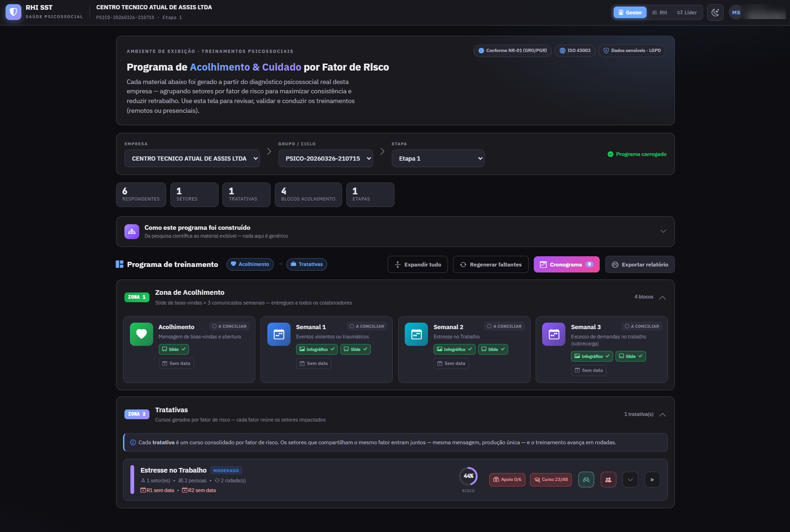
Task: Click the blue calendar Semanal 1 icon
Action: tap(279, 334)
